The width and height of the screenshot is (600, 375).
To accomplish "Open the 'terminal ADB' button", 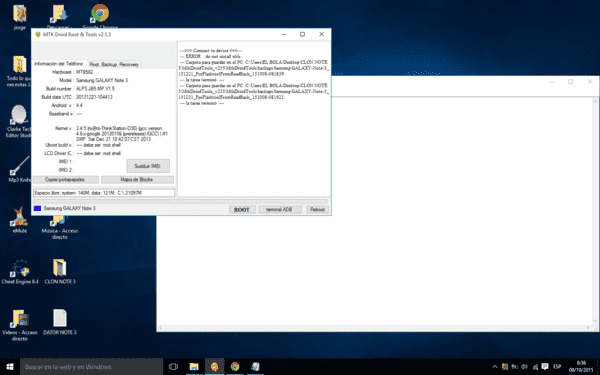I will (x=280, y=210).
